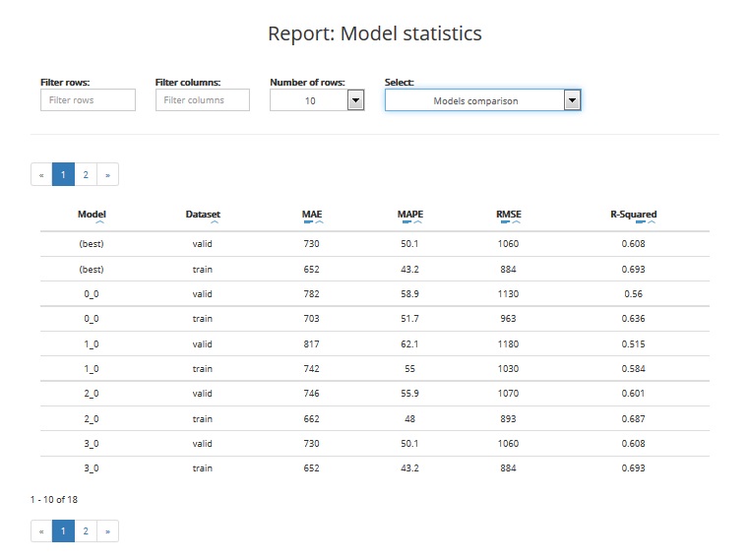Click the Models comparison select box
Image resolution: width=749 pixels, height=560 pixels.
[x=474, y=100]
